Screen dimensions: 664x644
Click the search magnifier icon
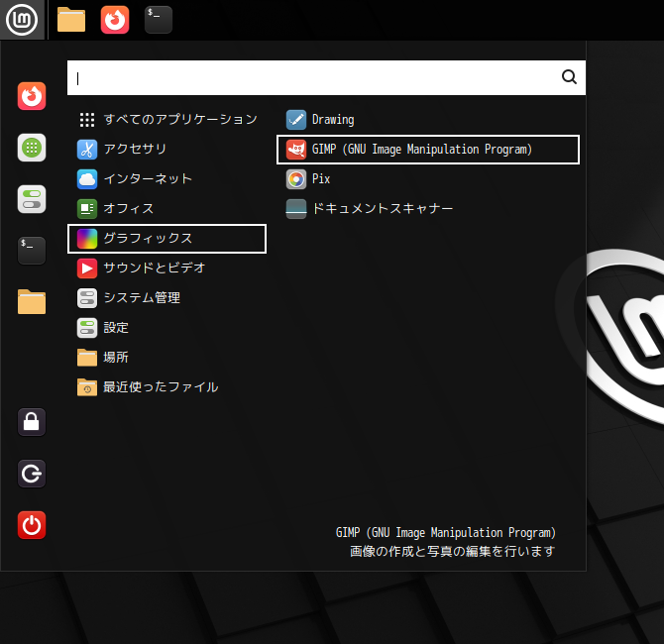pyautogui.click(x=569, y=77)
